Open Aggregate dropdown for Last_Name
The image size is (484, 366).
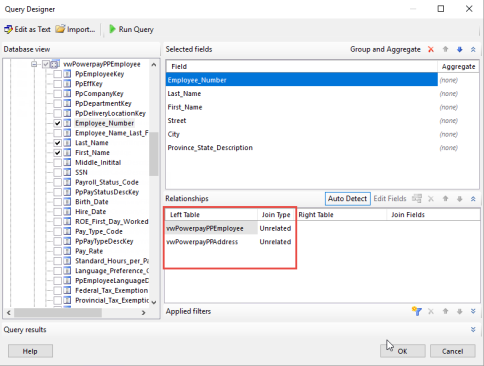[458, 94]
